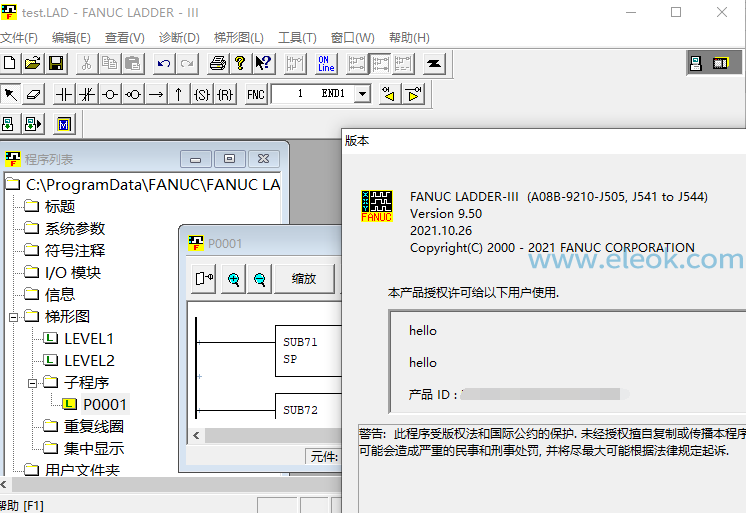
Task: Select the 用户文件夹 folder
Action: point(82,470)
